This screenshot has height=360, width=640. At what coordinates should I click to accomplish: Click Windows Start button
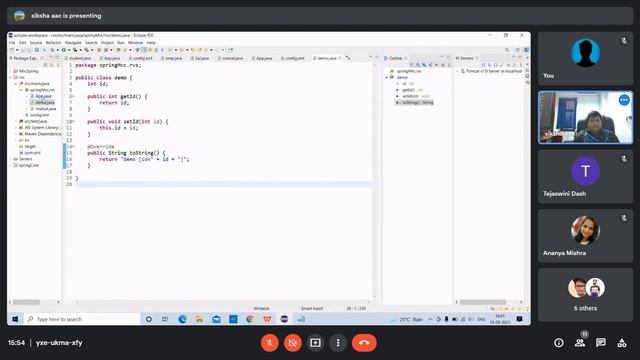pyautogui.click(x=15, y=319)
